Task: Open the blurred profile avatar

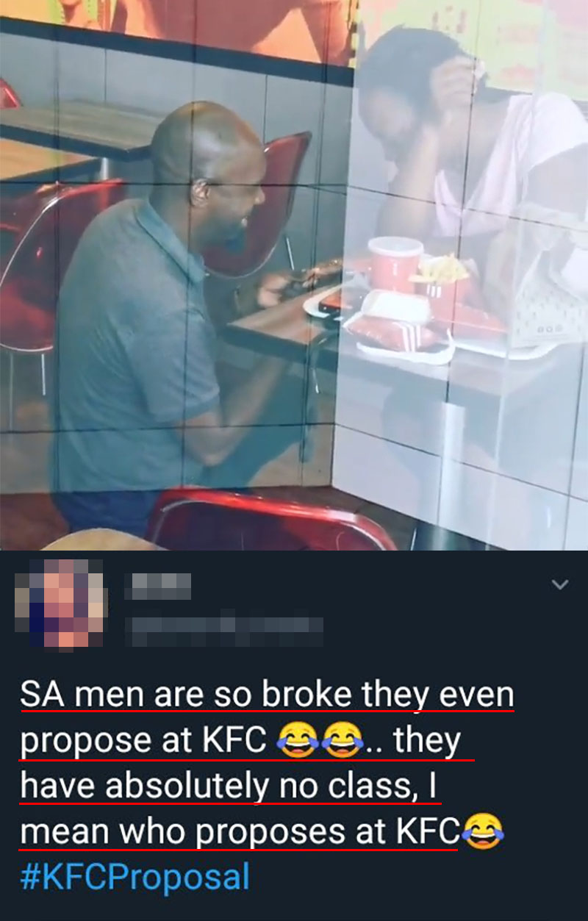Action: tap(62, 603)
